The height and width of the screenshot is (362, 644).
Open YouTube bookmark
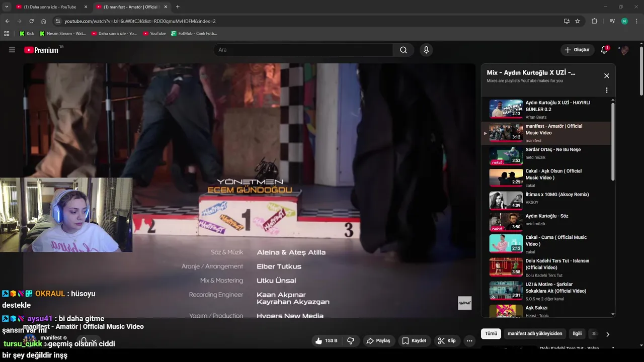(154, 33)
